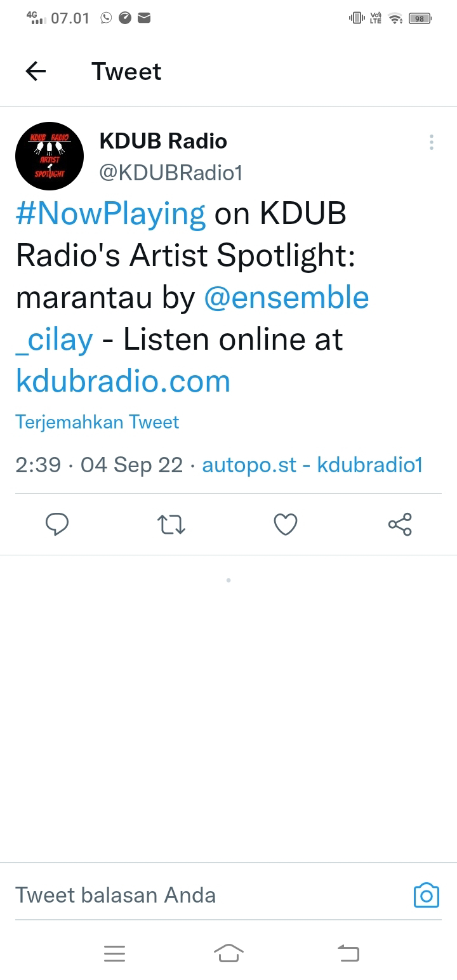Tap the back arrow icon
Viewport: 457px width, 980px height.
(36, 72)
